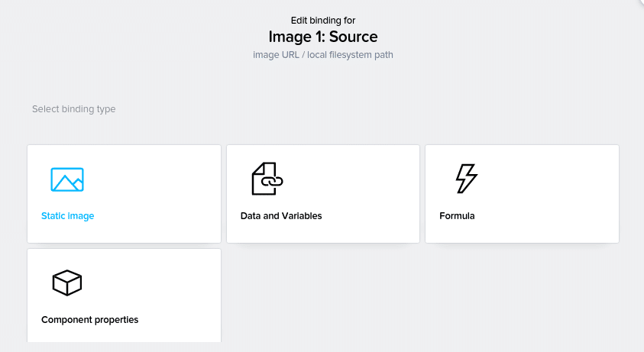Screen dimensions: 644x352
Task: Click the 'Image 1: Source' title
Action: click(x=323, y=37)
